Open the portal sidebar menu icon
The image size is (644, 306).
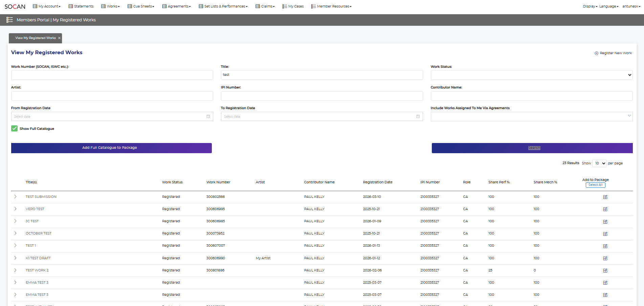[9, 20]
